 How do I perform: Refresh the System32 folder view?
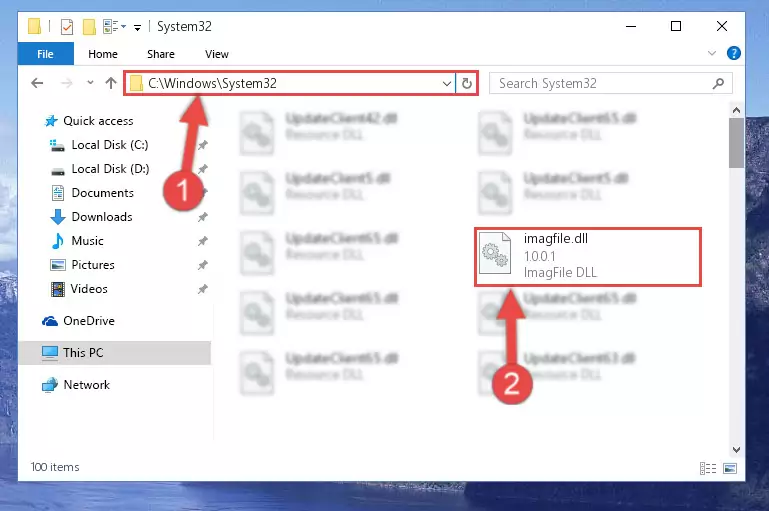467,83
